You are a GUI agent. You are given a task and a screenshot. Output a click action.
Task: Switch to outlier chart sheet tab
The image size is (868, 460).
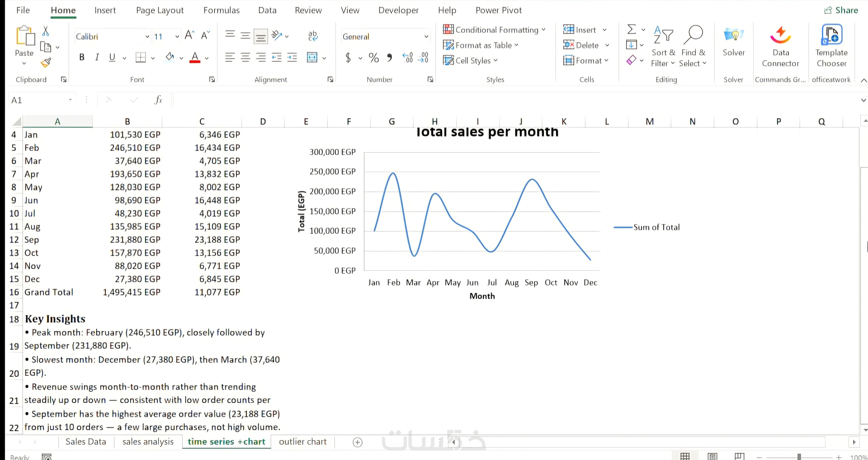pos(303,442)
